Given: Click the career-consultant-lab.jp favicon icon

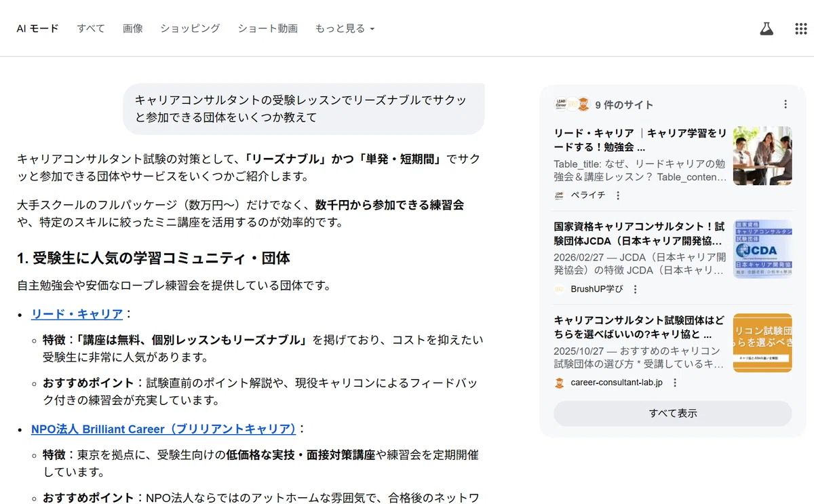Looking at the screenshot, I should click(560, 383).
